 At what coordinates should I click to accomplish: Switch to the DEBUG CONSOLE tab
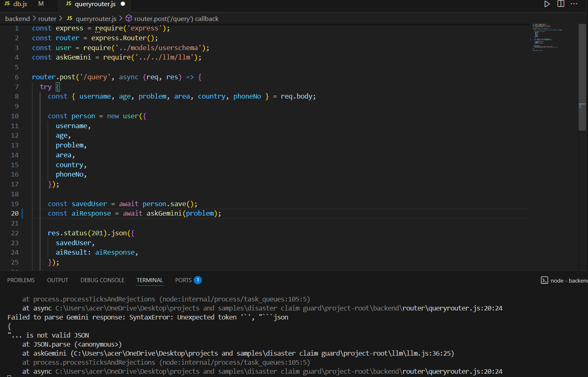(x=102, y=280)
